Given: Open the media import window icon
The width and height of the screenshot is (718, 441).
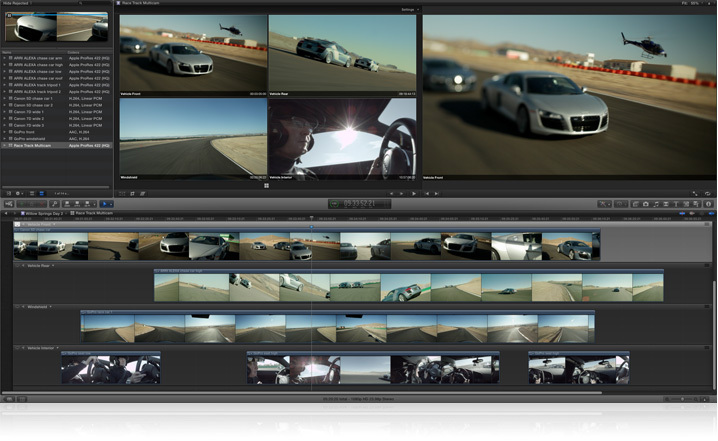Looking at the screenshot, I should [x=9, y=204].
